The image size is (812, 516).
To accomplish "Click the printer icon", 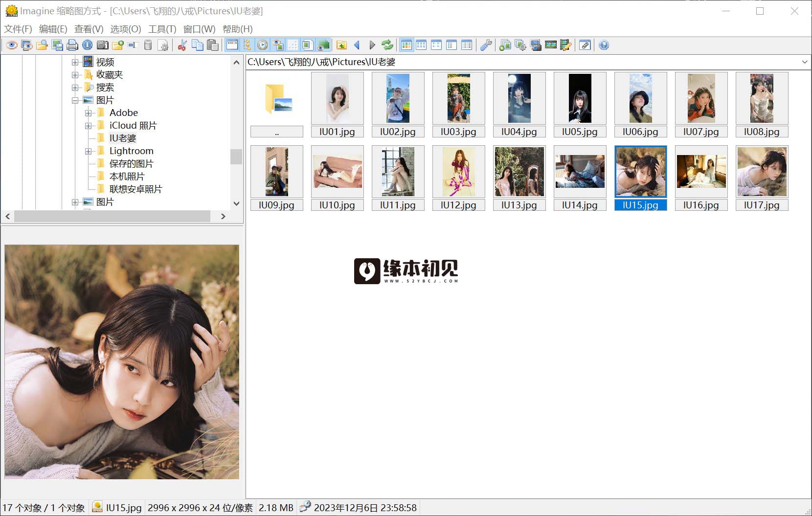I will click(72, 45).
